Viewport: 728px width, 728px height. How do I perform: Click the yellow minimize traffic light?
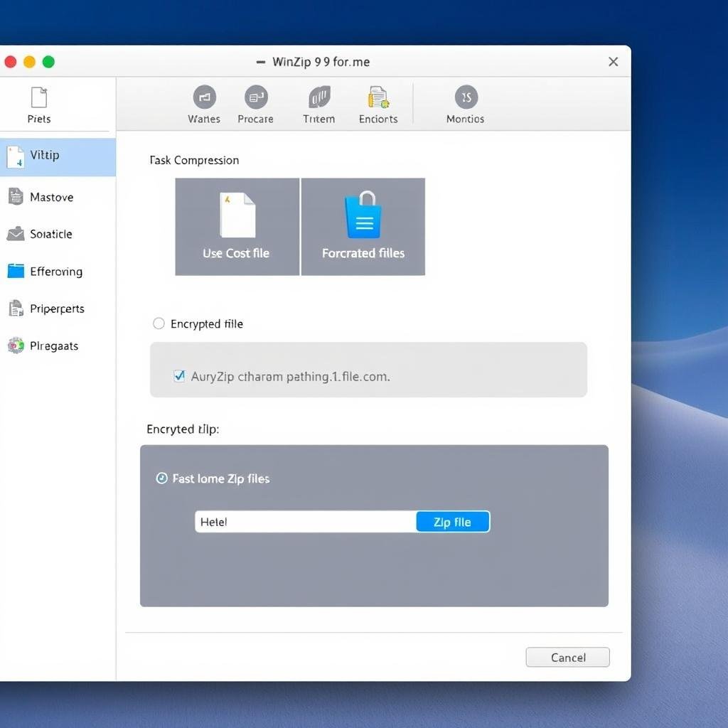(29, 62)
